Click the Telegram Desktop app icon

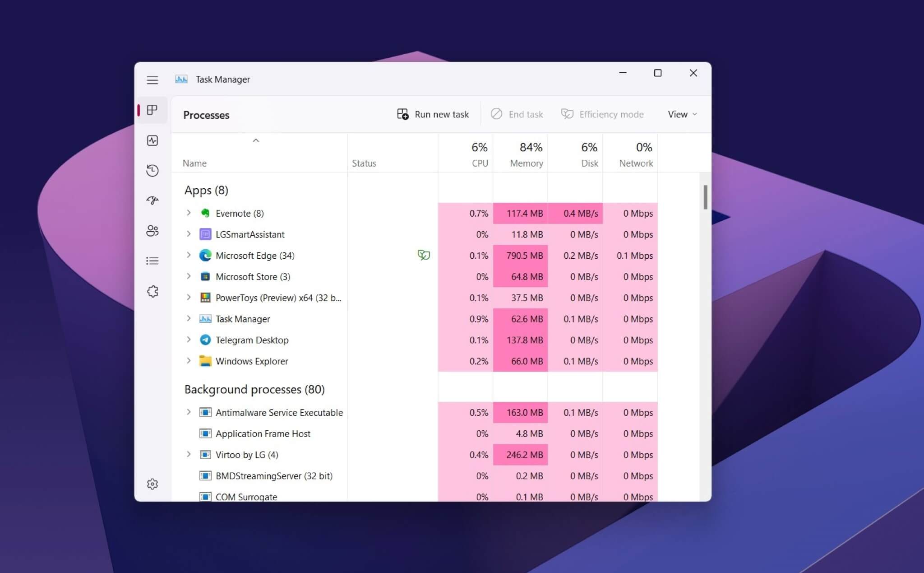205,340
